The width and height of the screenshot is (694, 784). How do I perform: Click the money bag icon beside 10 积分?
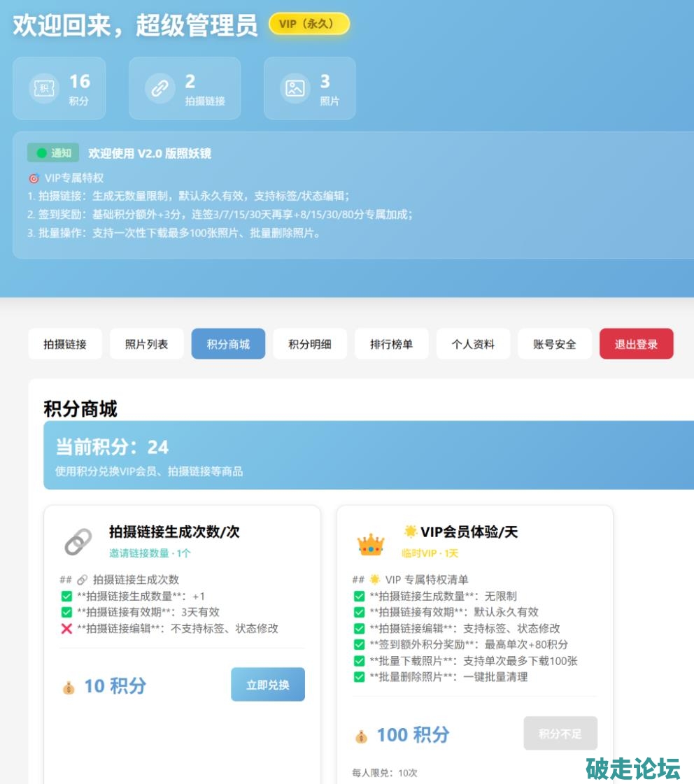click(68, 687)
